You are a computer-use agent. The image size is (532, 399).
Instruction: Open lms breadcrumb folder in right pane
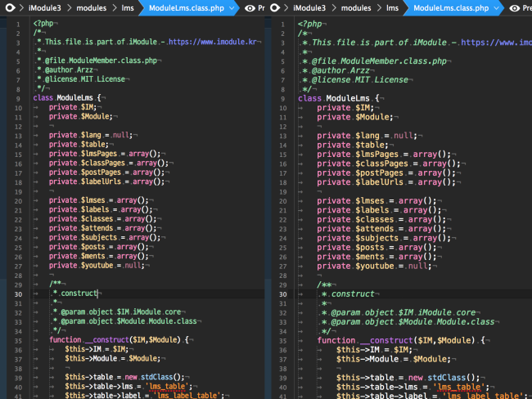click(393, 7)
